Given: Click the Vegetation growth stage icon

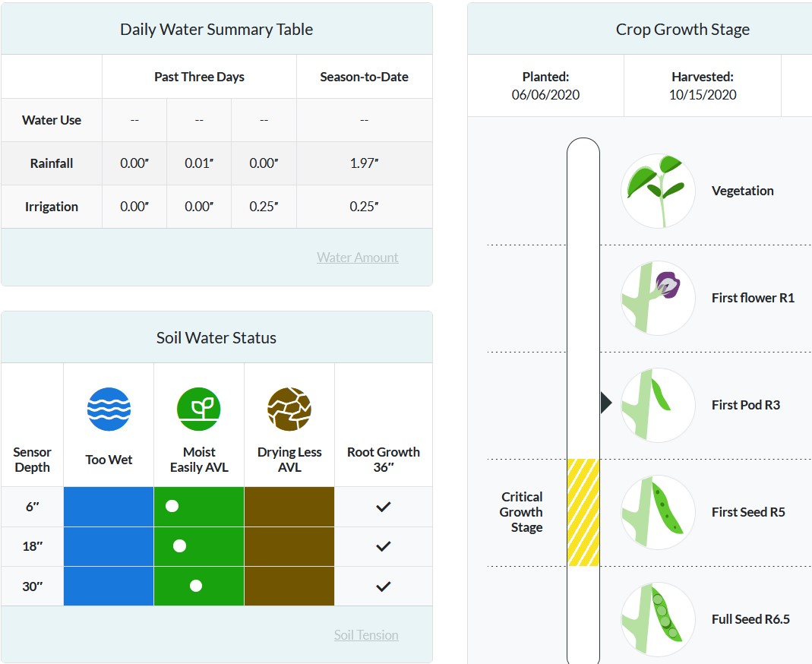Looking at the screenshot, I should pos(658,190).
